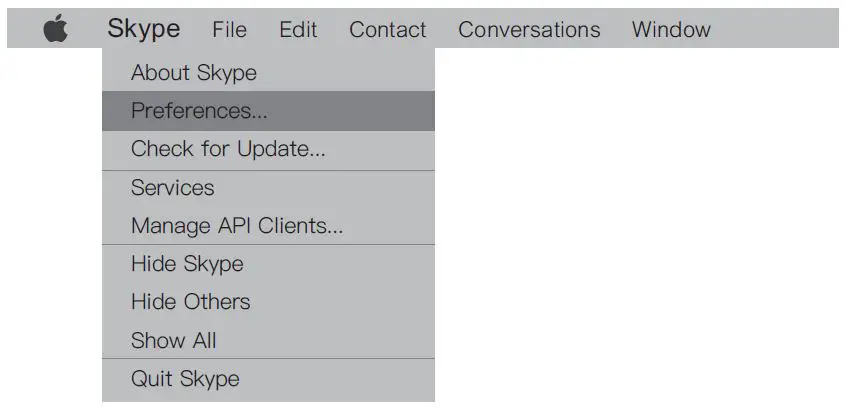Open the File menu
Viewport: 846px width, 409px height.
pos(229,30)
